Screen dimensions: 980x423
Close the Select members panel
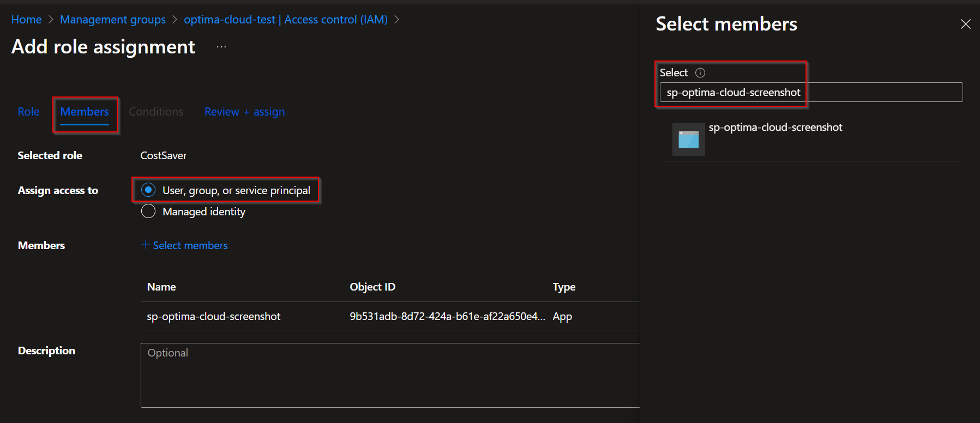tap(965, 24)
